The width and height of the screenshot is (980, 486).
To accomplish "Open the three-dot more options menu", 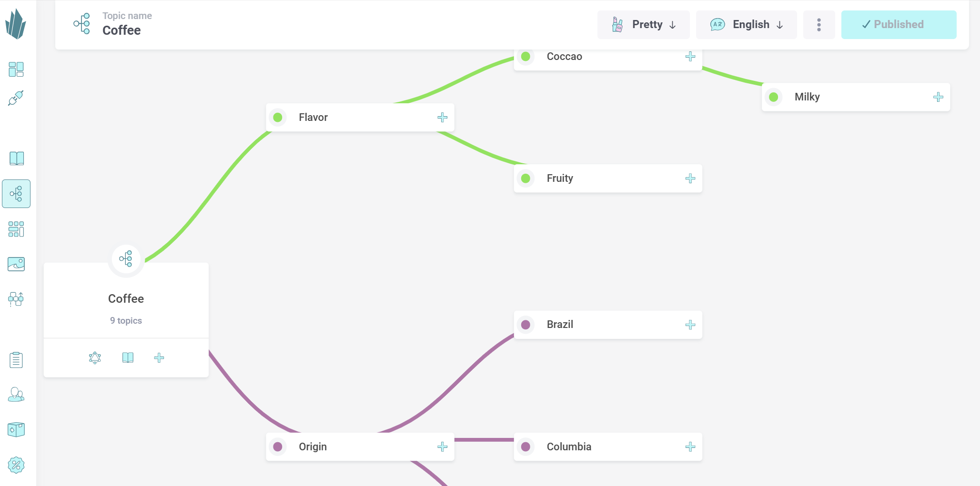I will pyautogui.click(x=819, y=25).
